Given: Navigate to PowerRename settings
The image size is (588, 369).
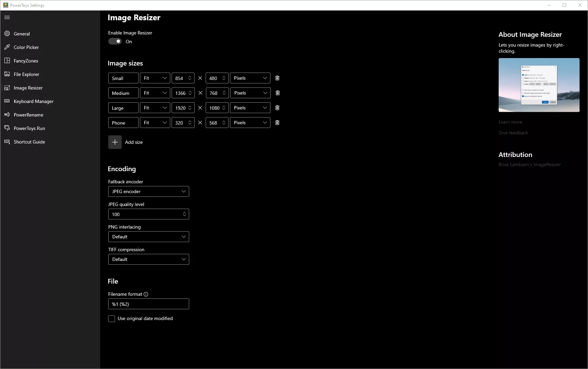Looking at the screenshot, I should click(50, 115).
